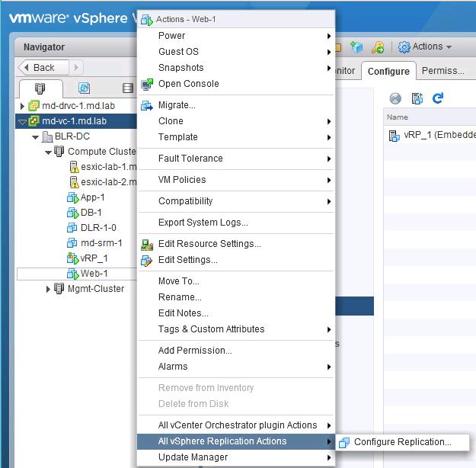Viewport: 476px width, 468px height.
Task: Open the VM Policies submenu
Action: [236, 180]
